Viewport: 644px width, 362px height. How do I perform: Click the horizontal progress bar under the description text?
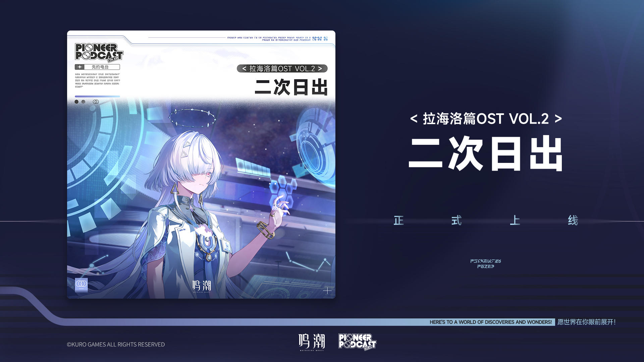97,96
